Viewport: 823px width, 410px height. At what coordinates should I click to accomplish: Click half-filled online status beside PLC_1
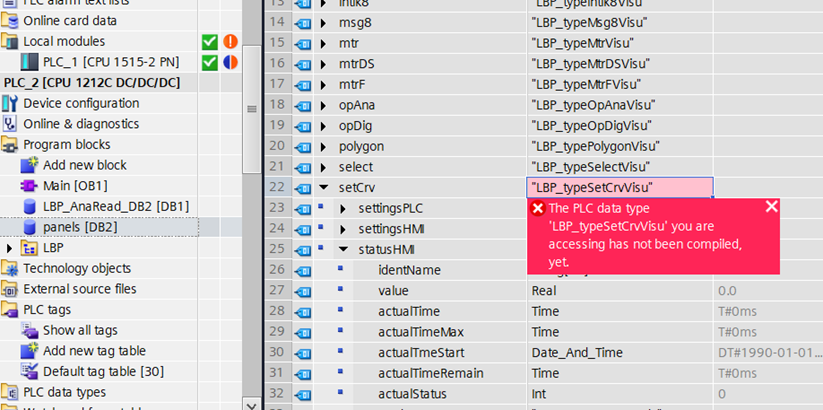(230, 62)
